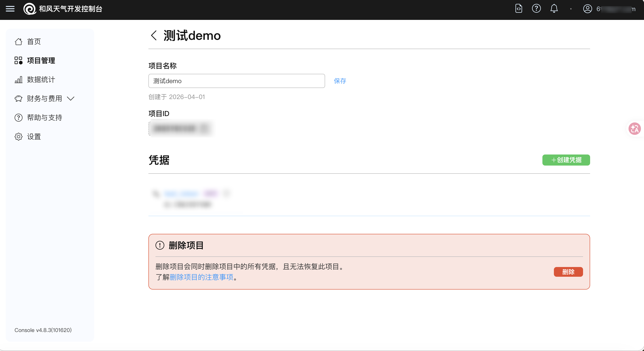Open the hamburger menu in top bar

pos(10,9)
